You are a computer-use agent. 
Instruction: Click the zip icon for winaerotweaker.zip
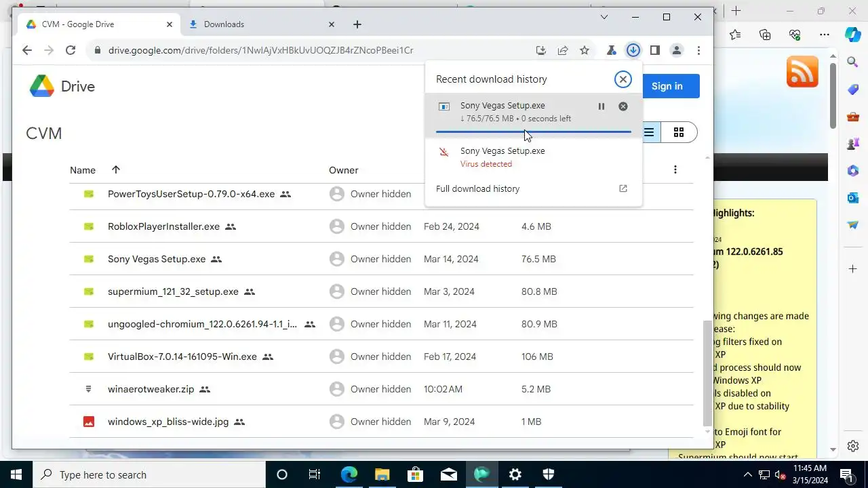tap(88, 389)
